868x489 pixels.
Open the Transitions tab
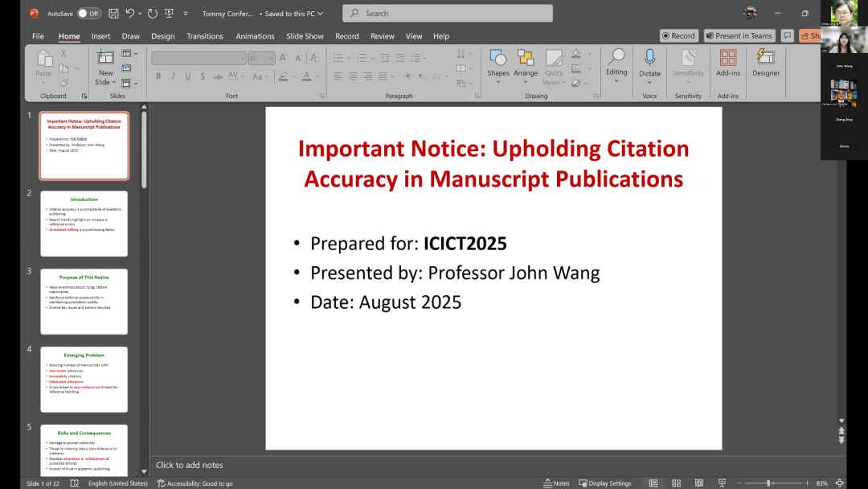coord(205,36)
